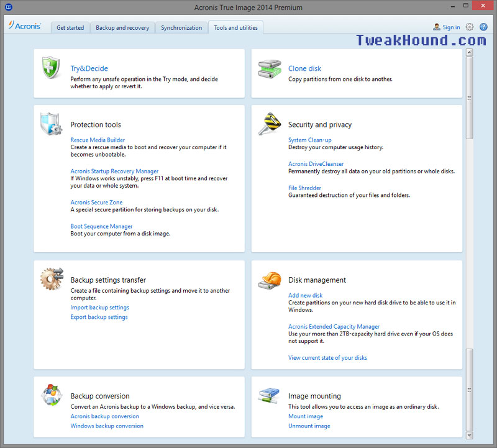Go to the Synchronization tab
Image resolution: width=497 pixels, height=448 pixels.
pos(181,27)
